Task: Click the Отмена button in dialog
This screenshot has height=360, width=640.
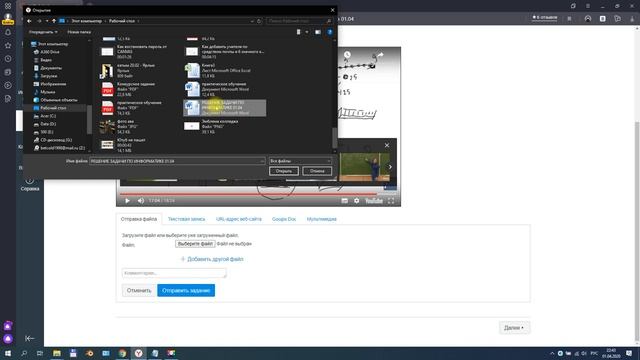Action: 317,171
